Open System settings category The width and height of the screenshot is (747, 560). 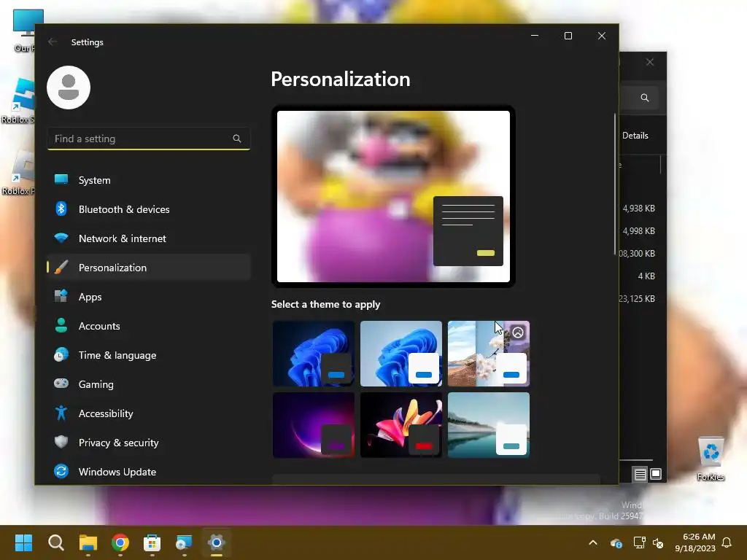149,180
